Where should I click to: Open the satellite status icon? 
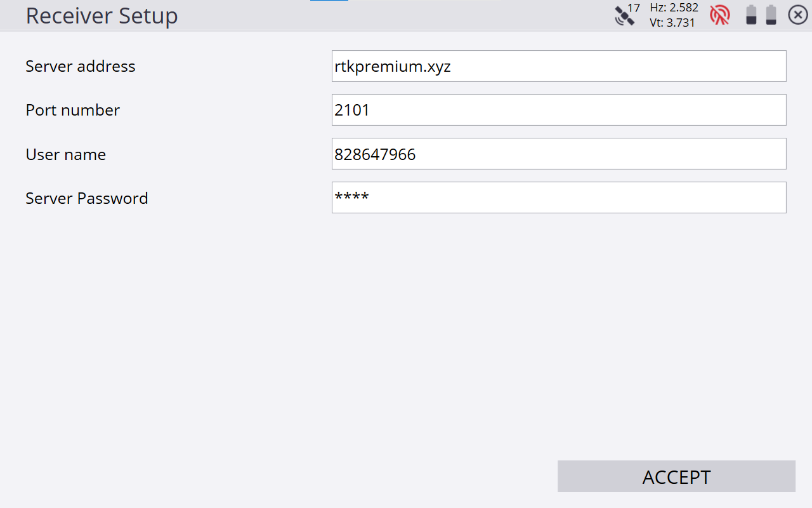click(624, 17)
